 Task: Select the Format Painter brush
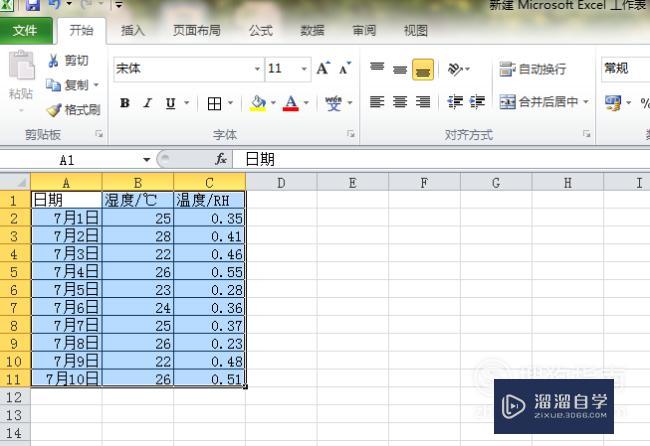[53, 110]
